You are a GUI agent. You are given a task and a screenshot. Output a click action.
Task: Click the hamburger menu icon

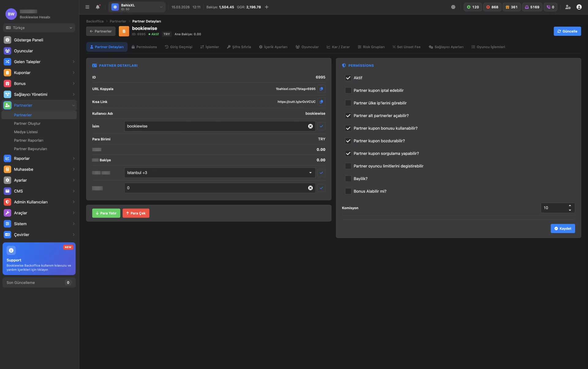(87, 7)
